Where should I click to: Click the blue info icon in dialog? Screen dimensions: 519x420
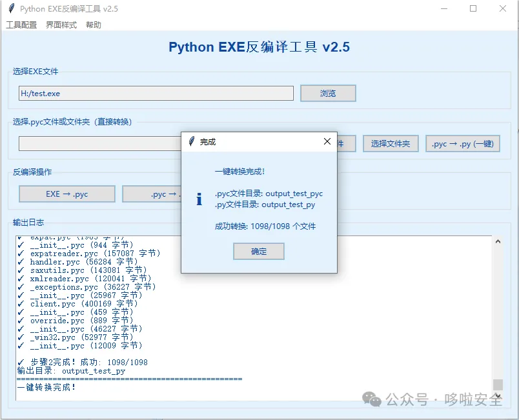(x=199, y=199)
